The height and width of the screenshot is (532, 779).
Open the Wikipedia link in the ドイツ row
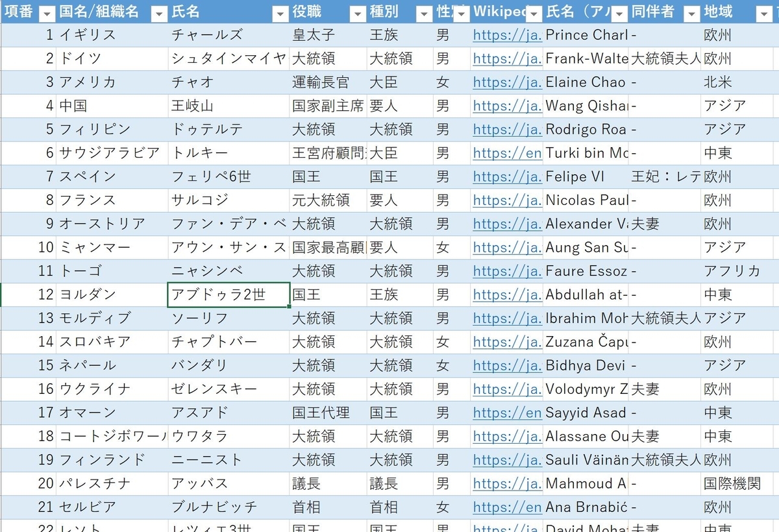(x=508, y=59)
